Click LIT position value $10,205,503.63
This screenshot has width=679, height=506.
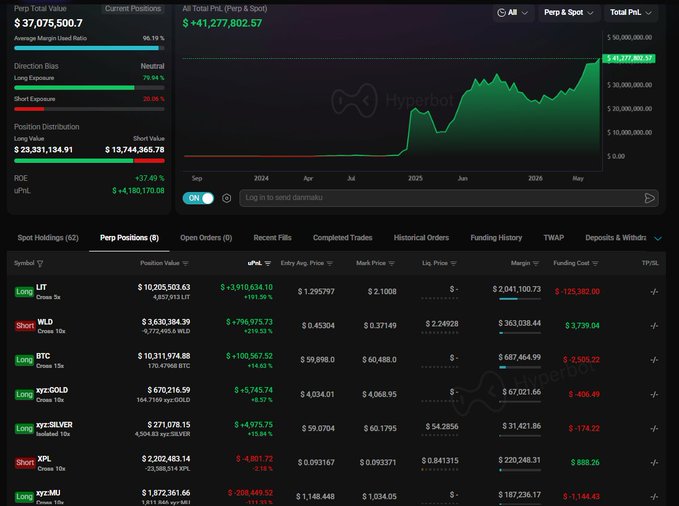[164, 287]
